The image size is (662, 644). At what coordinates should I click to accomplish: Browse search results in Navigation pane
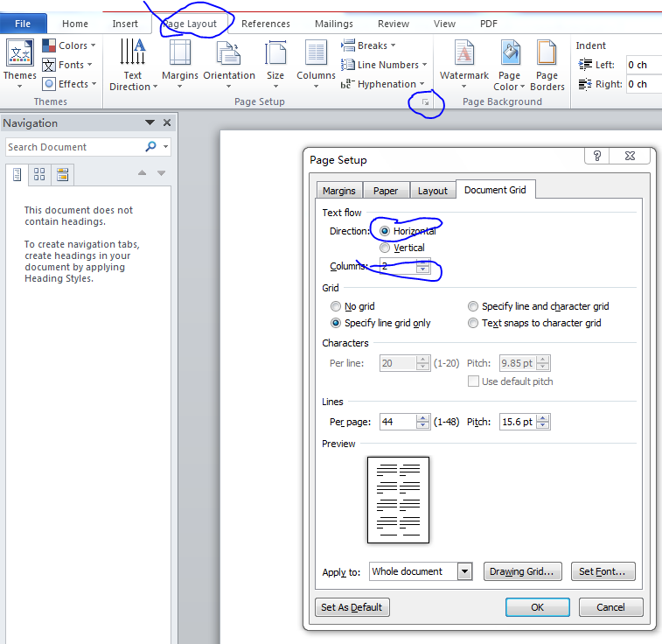(62, 174)
